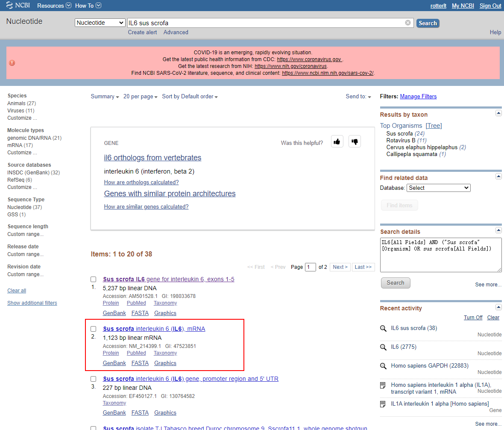
Task: Click the NCBI logo
Action: point(18,6)
